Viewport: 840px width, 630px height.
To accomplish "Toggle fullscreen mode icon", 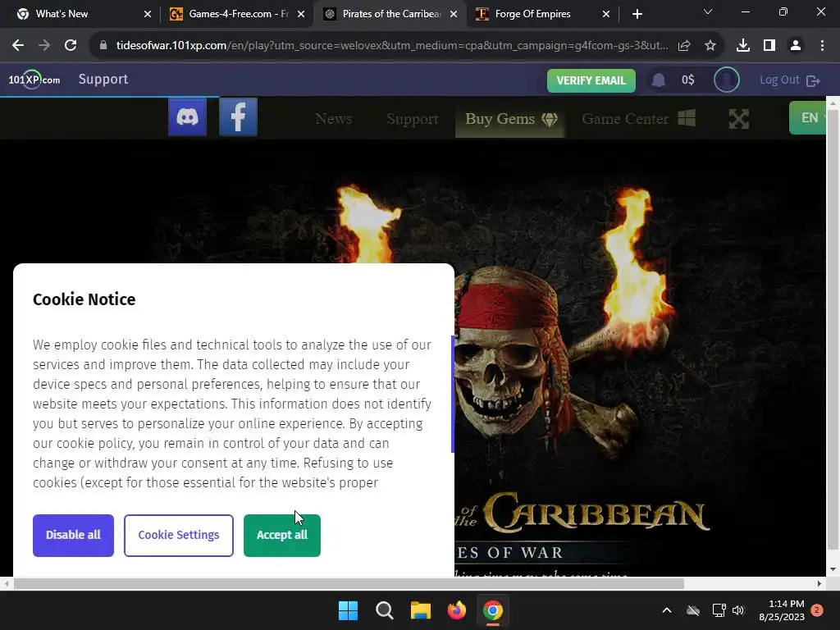I will [739, 119].
